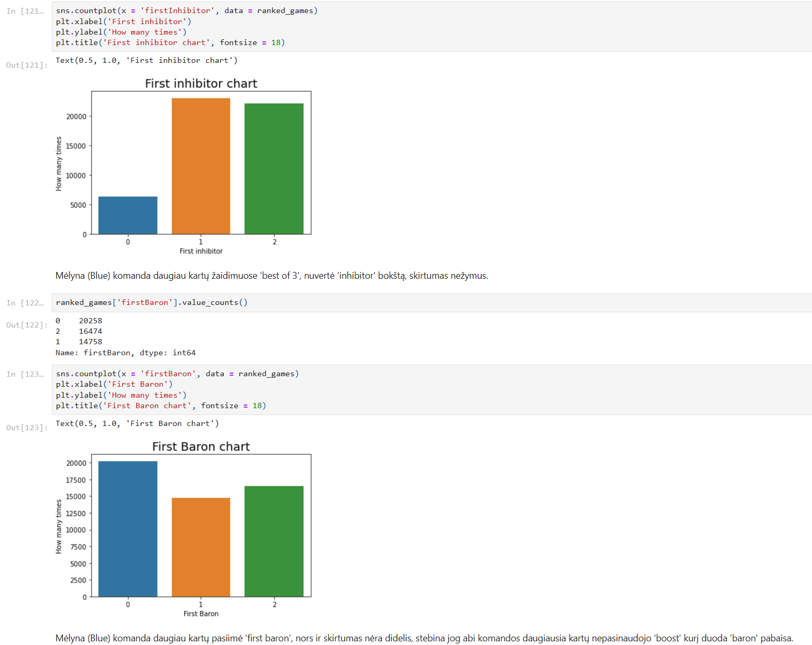Click the 'First inhibitor chart' plot title
The image size is (812, 645).
(x=201, y=84)
